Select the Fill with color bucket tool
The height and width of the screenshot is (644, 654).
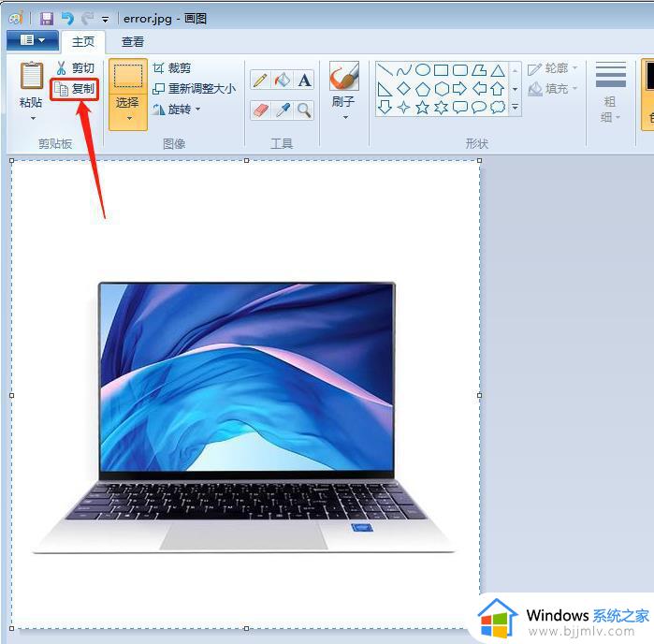pos(283,80)
